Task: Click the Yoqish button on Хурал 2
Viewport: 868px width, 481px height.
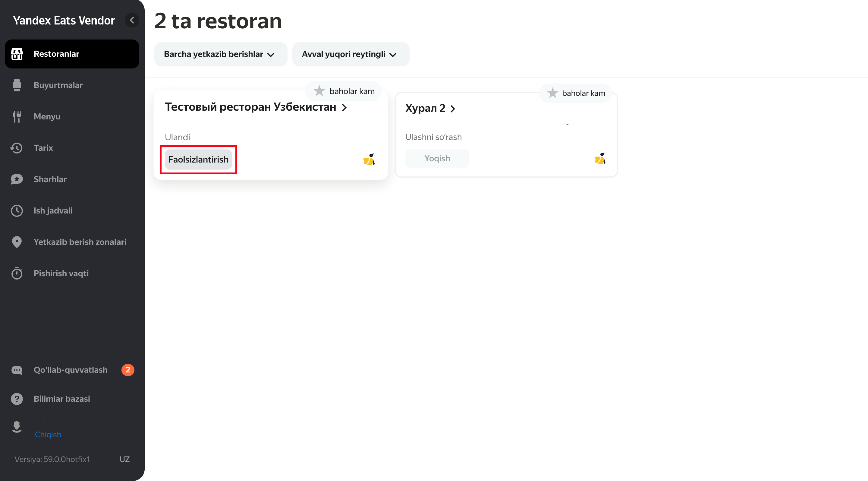Action: coord(437,158)
